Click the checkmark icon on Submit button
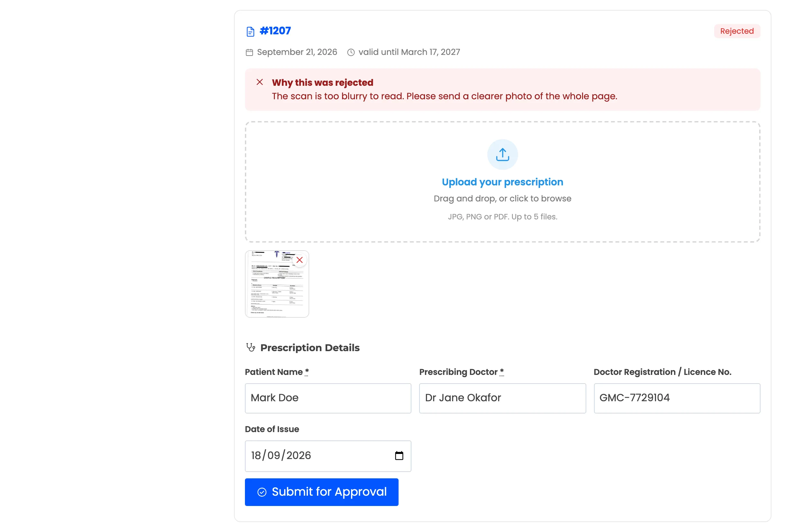This screenshot has width=792, height=532. [262, 492]
